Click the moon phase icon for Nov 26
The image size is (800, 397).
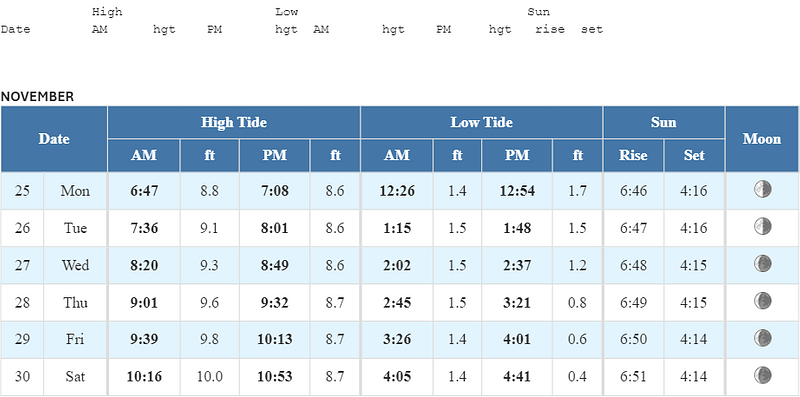pos(762,227)
